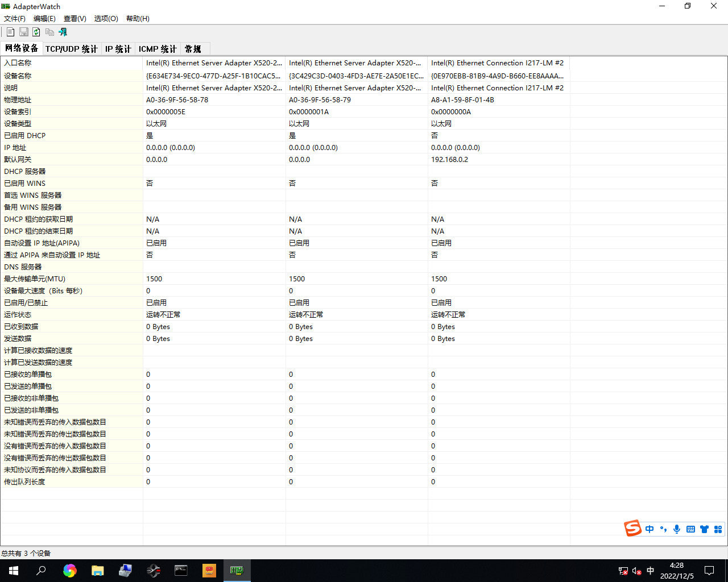Toggle Sogou Chinese/English mode button
Screen dimensions: 728x582
click(x=650, y=529)
